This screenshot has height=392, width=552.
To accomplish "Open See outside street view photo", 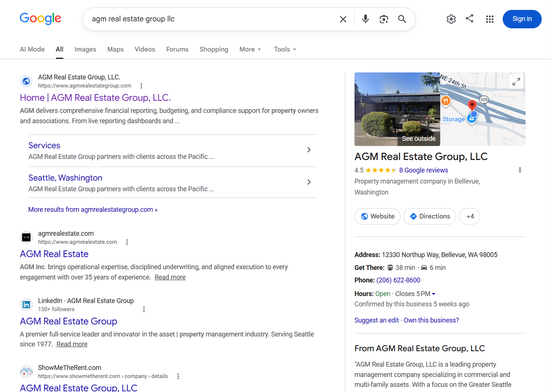I will pos(397,109).
